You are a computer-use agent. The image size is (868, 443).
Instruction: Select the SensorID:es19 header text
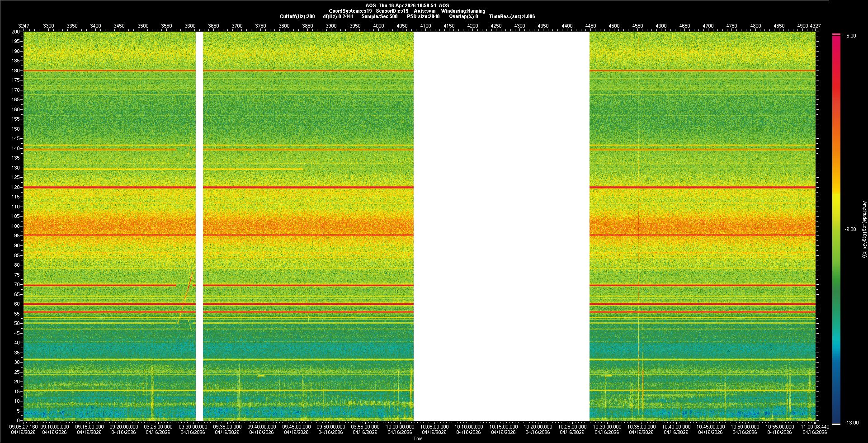392,11
